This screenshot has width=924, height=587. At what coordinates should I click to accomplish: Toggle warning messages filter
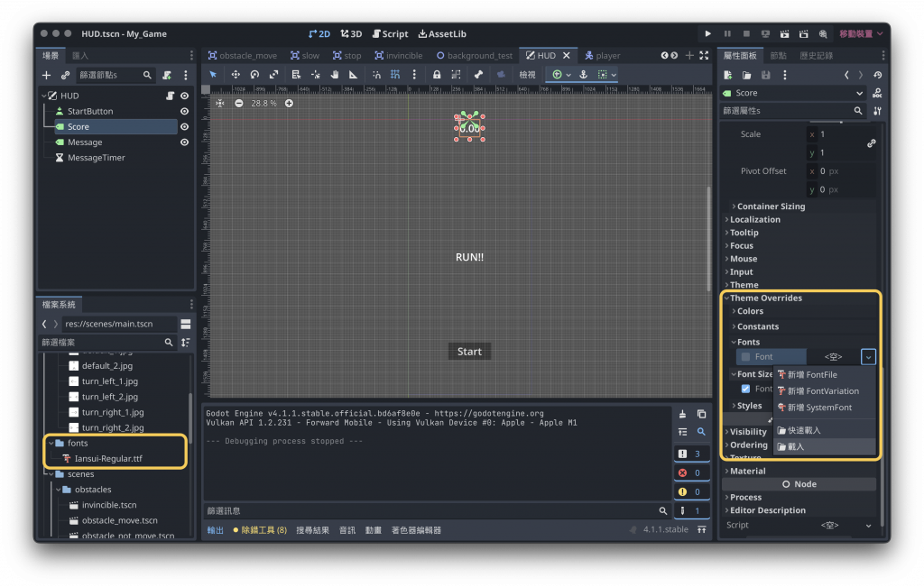691,491
